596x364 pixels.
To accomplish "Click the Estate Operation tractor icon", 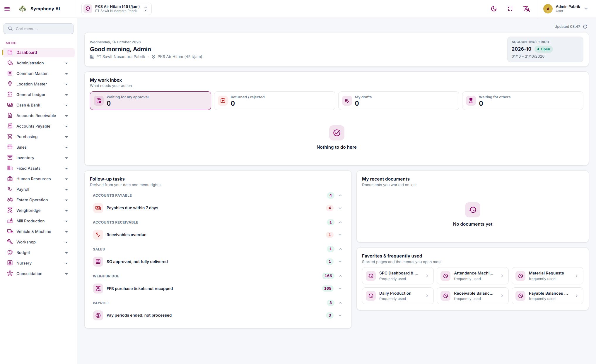I will tap(10, 200).
